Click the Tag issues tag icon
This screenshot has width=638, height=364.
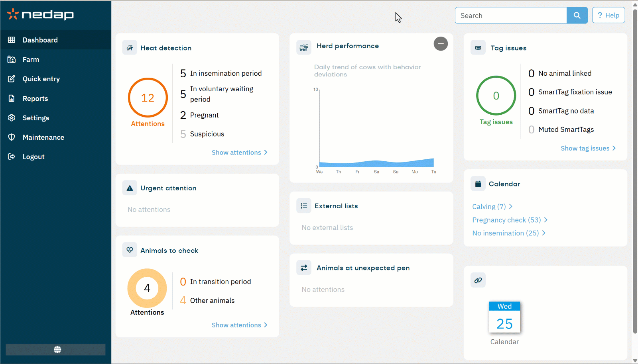[x=478, y=48]
